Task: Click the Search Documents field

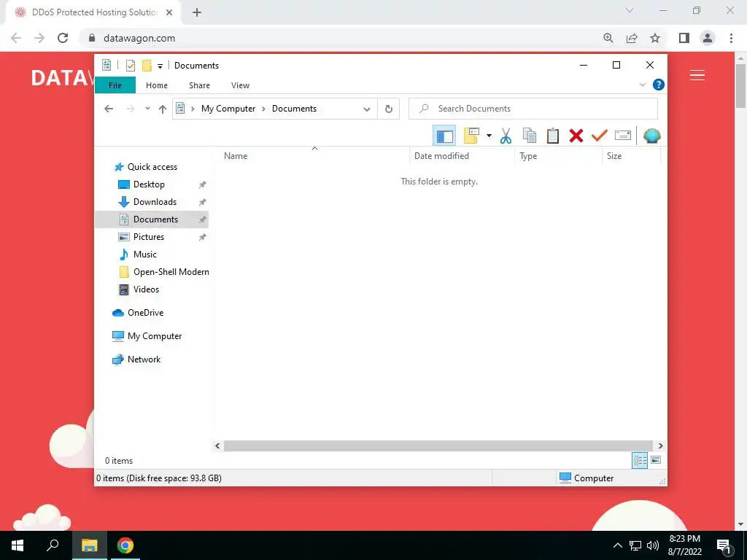Action: 533,109
